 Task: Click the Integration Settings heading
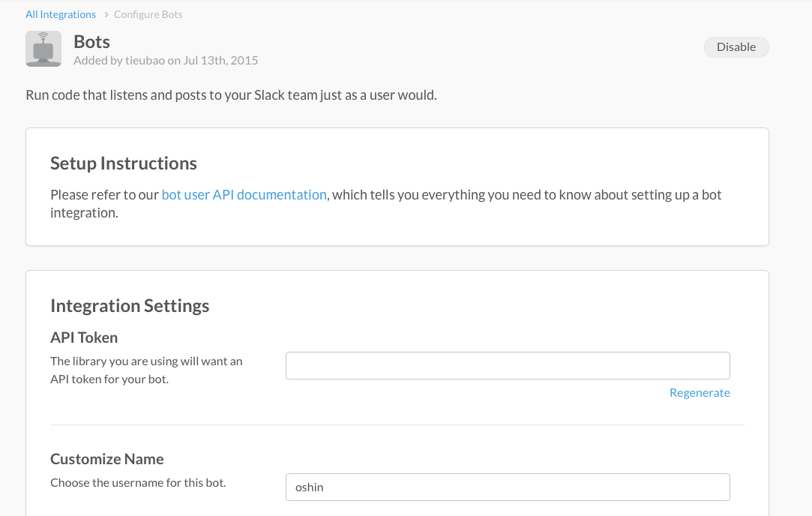[x=130, y=305]
